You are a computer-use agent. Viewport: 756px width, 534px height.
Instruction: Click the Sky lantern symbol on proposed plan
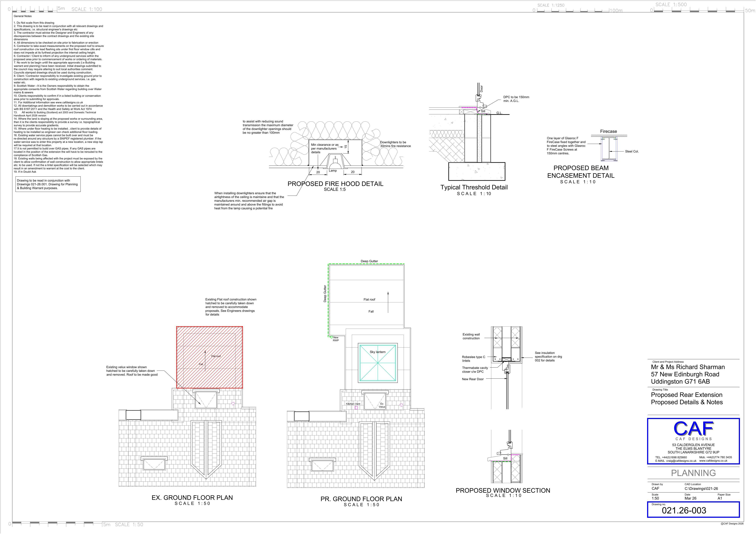[378, 363]
